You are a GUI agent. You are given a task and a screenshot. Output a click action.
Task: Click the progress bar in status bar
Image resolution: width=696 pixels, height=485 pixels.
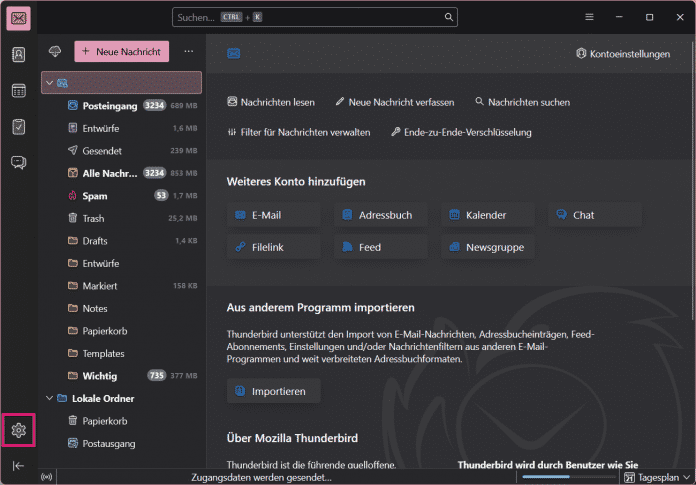coord(562,477)
